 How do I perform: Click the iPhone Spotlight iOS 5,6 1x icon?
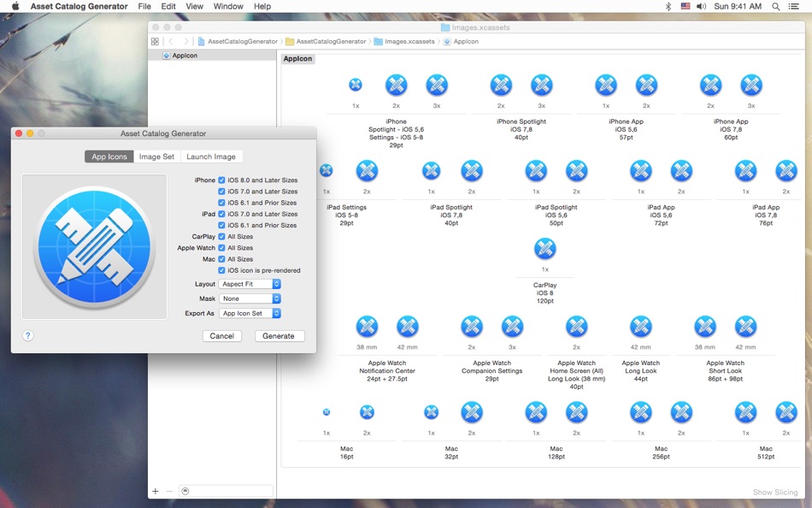pyautogui.click(x=356, y=85)
